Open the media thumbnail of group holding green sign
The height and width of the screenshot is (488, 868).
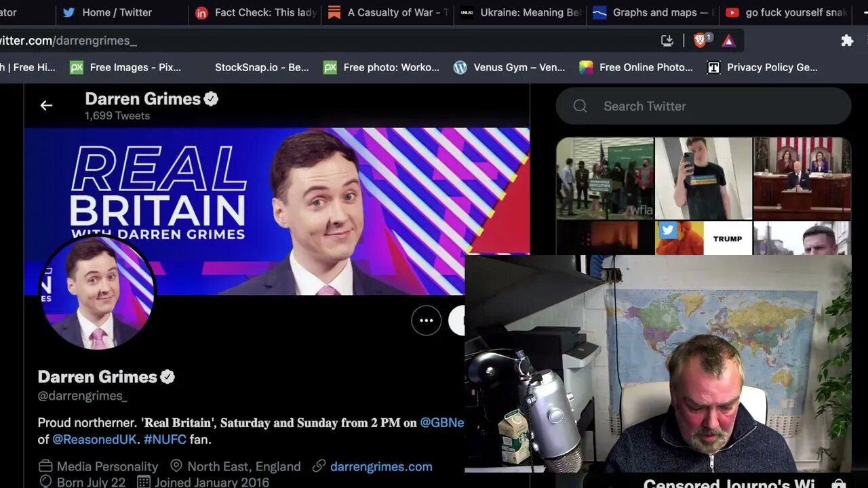[605, 178]
